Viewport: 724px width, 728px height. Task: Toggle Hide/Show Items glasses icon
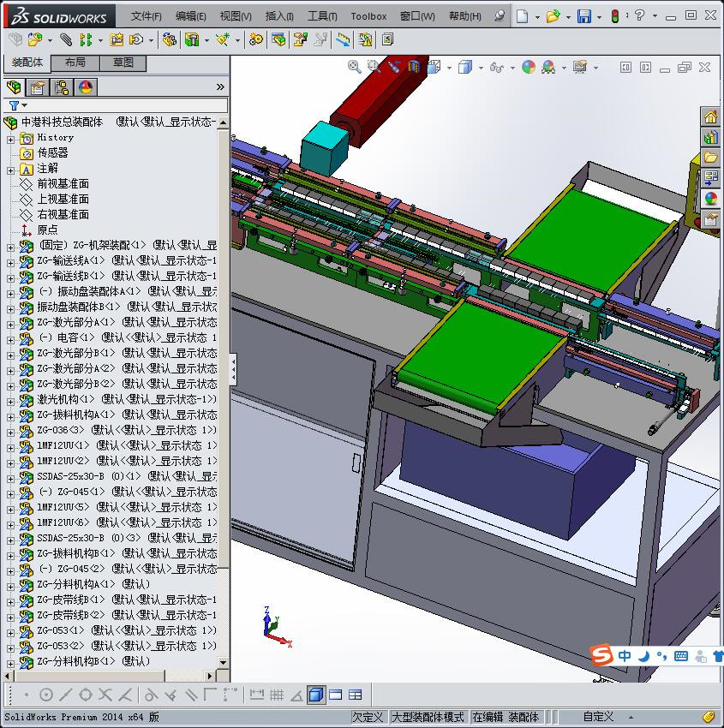point(497,68)
